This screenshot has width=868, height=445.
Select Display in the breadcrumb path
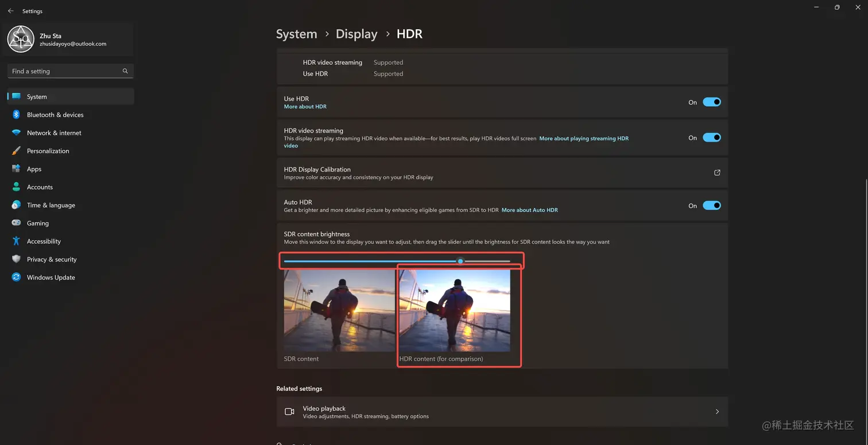click(356, 34)
